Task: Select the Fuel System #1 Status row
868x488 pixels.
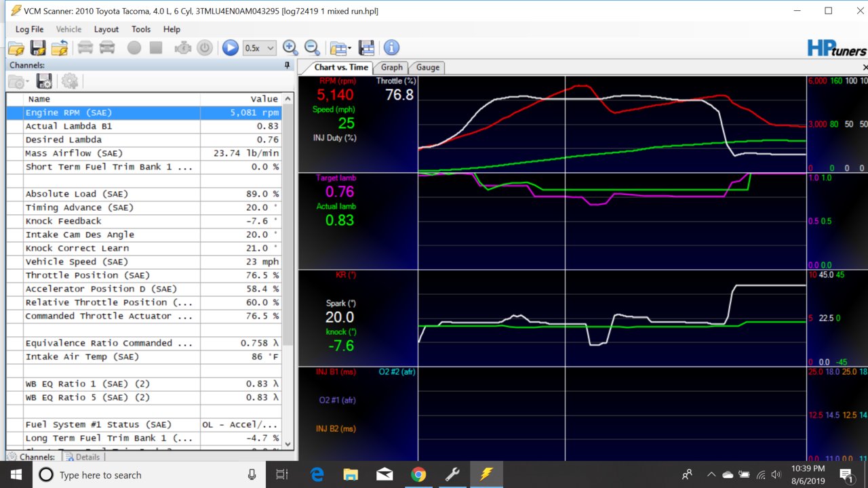Action: point(144,424)
